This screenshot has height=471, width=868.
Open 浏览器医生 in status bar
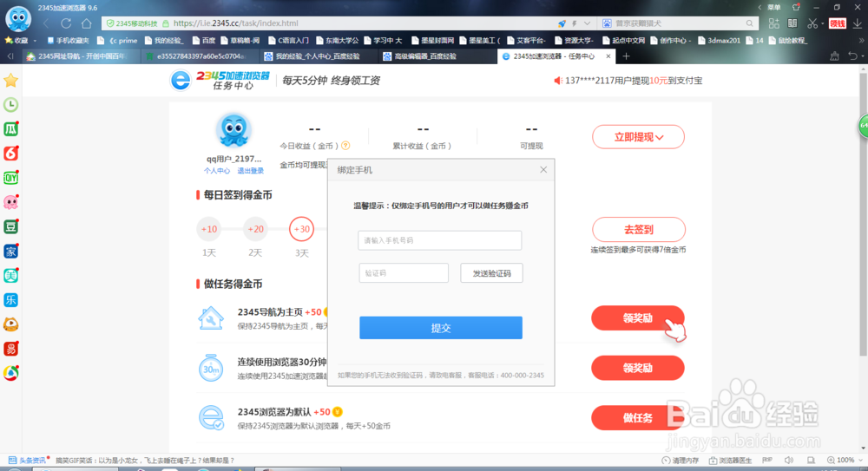pos(731,460)
